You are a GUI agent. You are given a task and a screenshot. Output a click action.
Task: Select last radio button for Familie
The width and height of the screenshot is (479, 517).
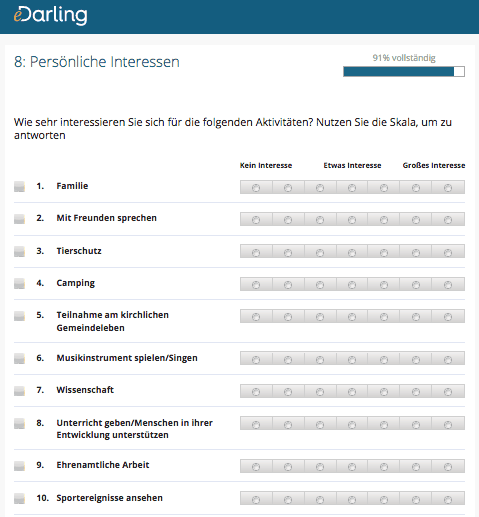coord(448,188)
